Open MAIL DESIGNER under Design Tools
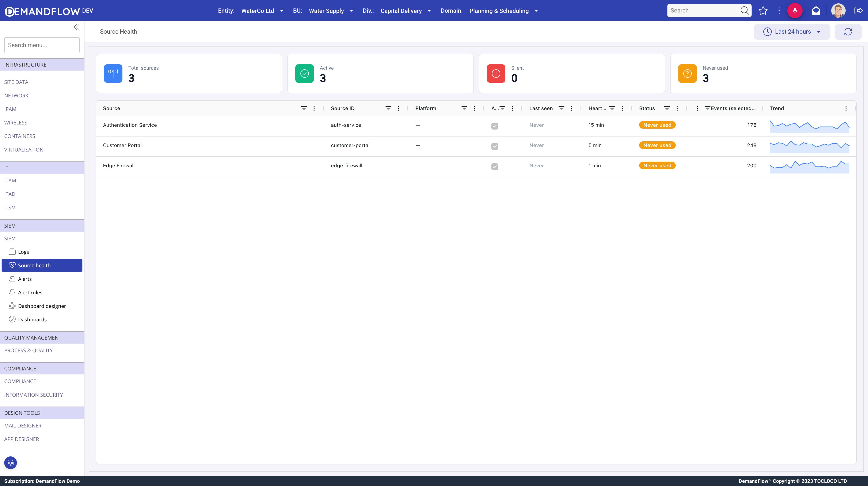The height and width of the screenshot is (486, 868). (23, 425)
